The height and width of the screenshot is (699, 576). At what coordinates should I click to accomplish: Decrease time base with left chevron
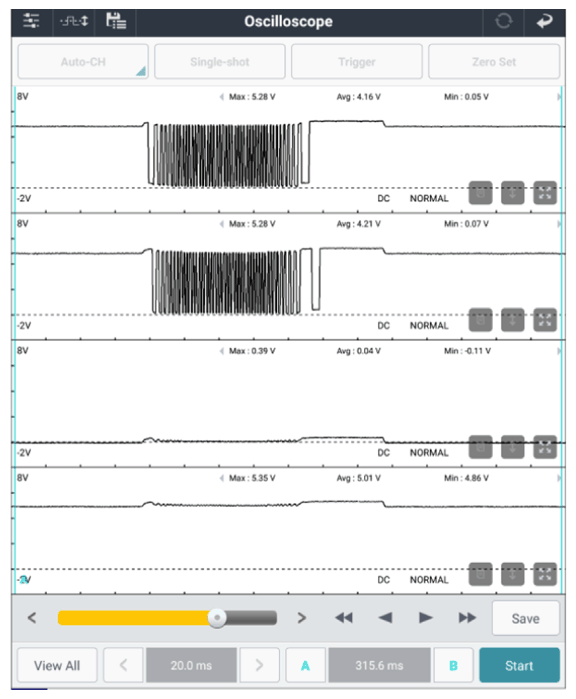pos(123,665)
